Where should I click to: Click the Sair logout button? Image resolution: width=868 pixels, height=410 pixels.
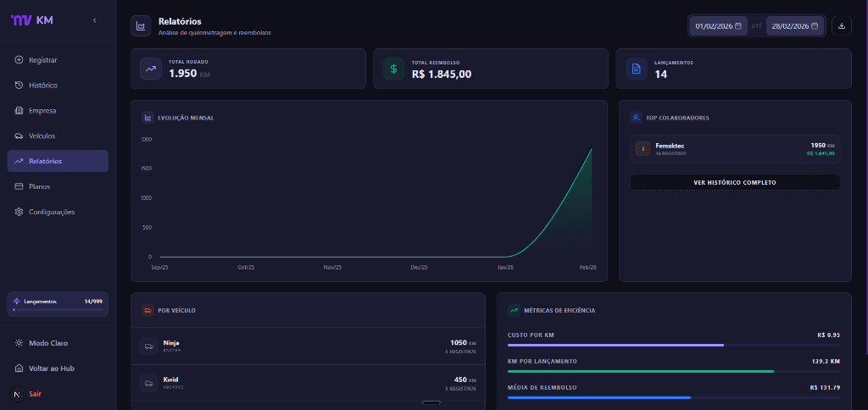[35, 394]
